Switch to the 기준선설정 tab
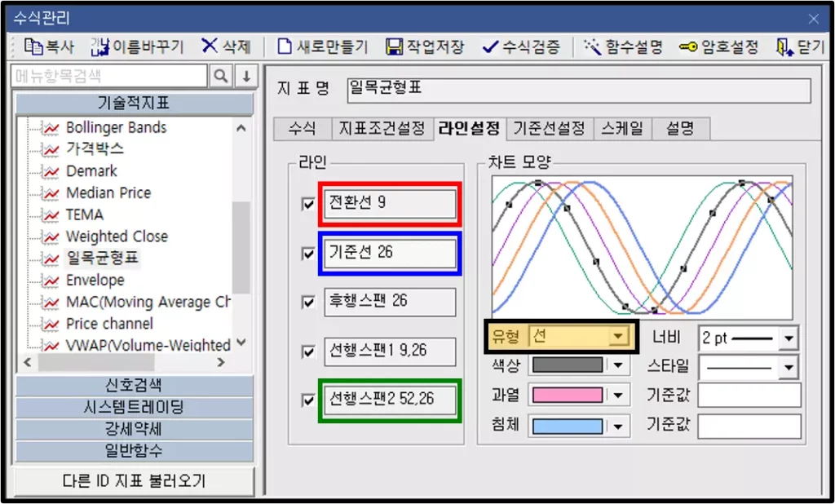 pyautogui.click(x=549, y=129)
